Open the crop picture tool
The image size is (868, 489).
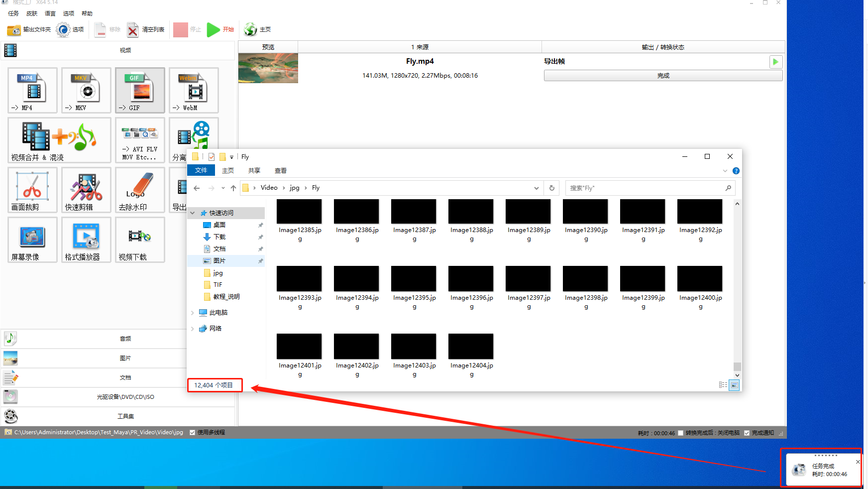pos(33,190)
